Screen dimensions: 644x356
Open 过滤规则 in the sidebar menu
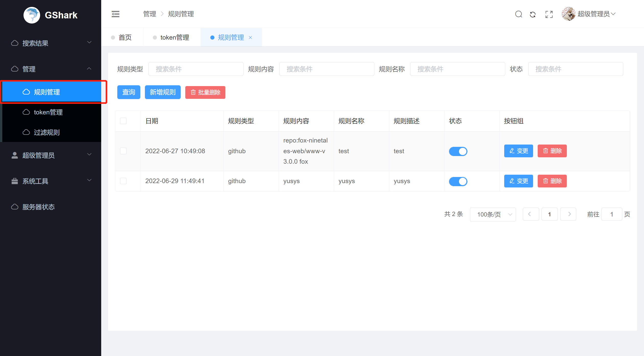click(47, 132)
